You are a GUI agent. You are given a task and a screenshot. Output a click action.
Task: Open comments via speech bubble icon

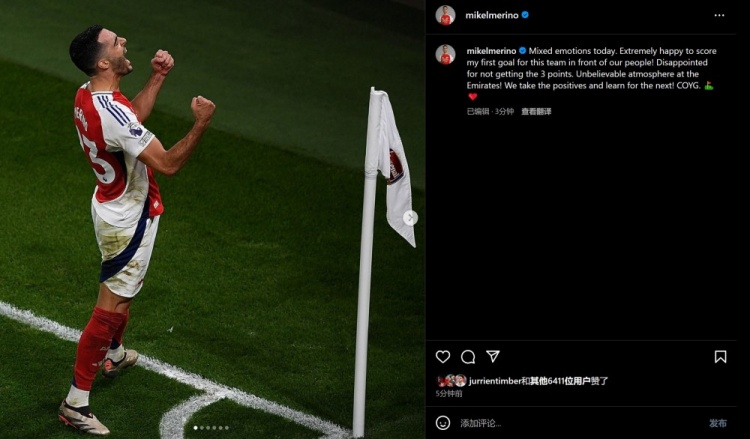(x=468, y=356)
